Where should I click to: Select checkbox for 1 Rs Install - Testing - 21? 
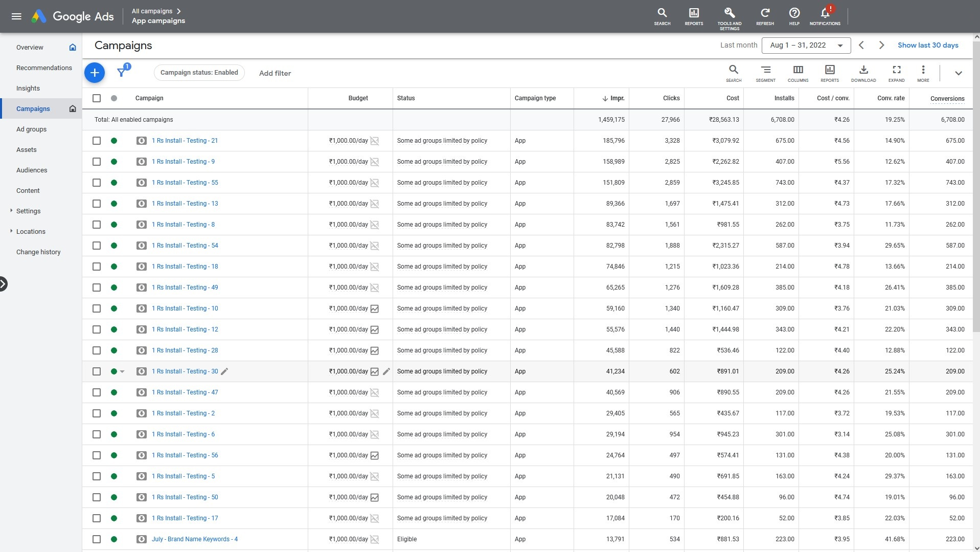[97, 141]
